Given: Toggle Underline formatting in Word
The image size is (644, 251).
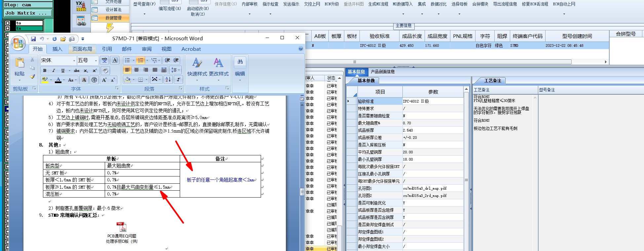Looking at the screenshot, I should (x=63, y=71).
